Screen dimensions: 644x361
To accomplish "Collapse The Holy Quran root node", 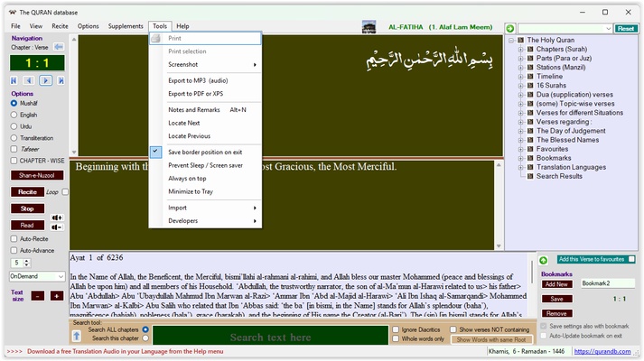I will (x=511, y=41).
